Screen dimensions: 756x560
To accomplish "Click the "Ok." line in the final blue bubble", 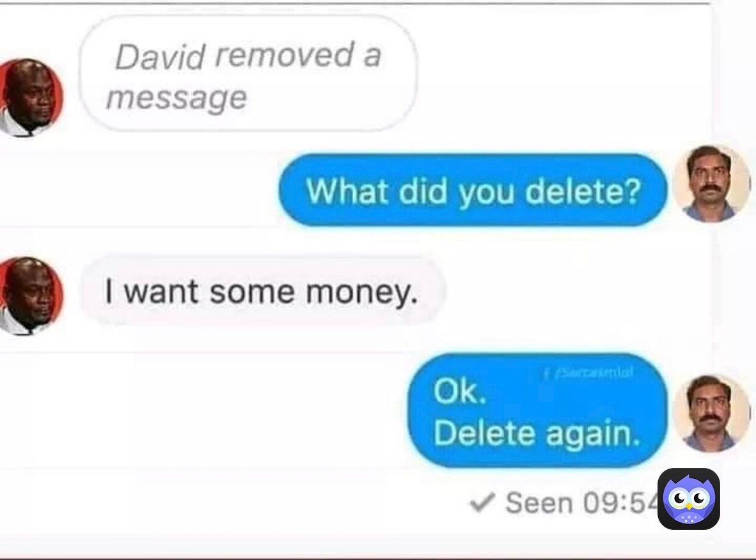I will pos(459,391).
